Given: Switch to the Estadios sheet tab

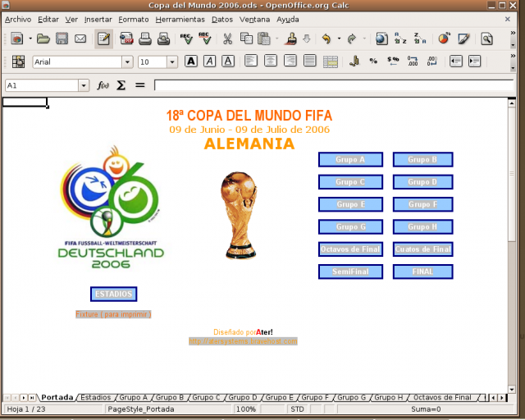Looking at the screenshot, I should [95, 398].
